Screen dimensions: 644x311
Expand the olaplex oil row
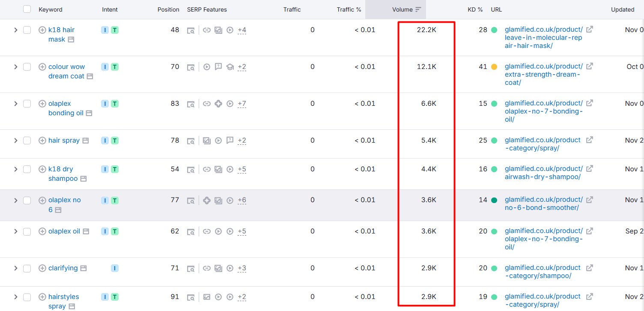click(16, 231)
